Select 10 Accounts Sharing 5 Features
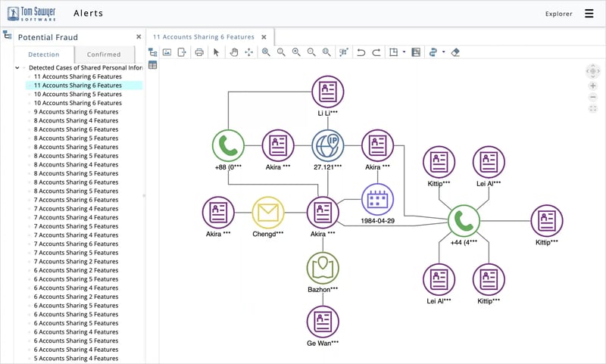 [78, 94]
